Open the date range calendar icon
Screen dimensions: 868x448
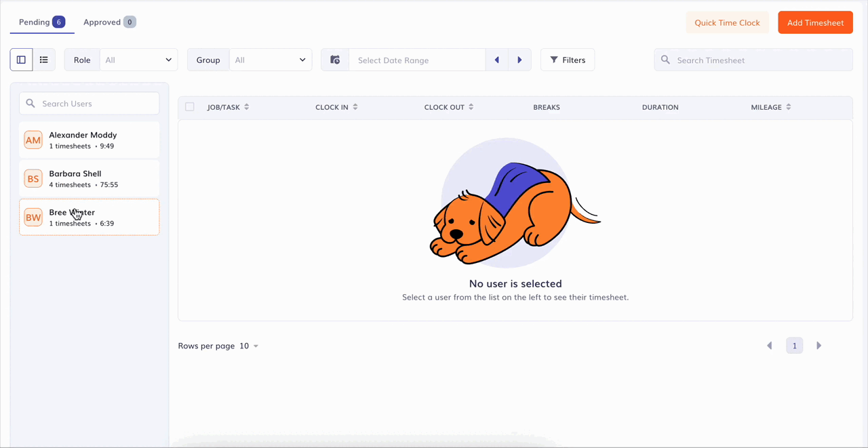pyautogui.click(x=334, y=60)
